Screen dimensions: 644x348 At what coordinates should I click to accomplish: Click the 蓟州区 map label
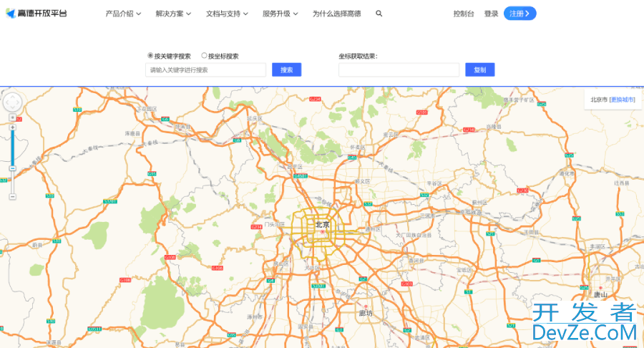coord(479,203)
